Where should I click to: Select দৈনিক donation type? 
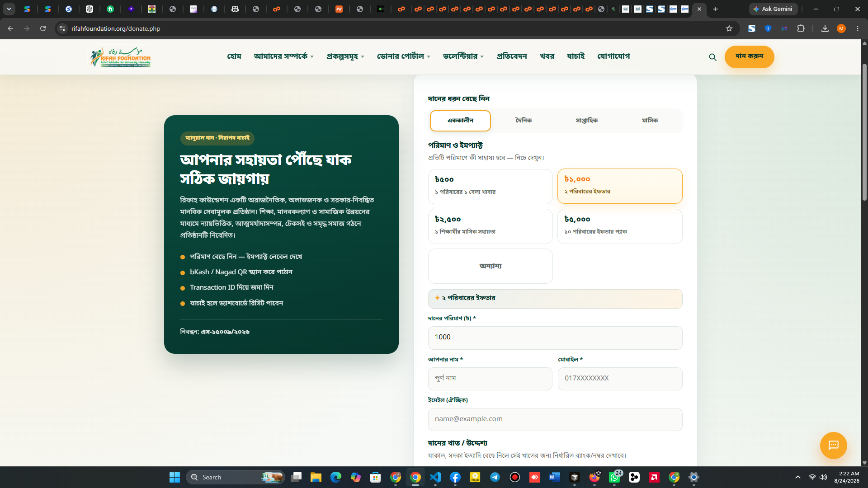524,121
